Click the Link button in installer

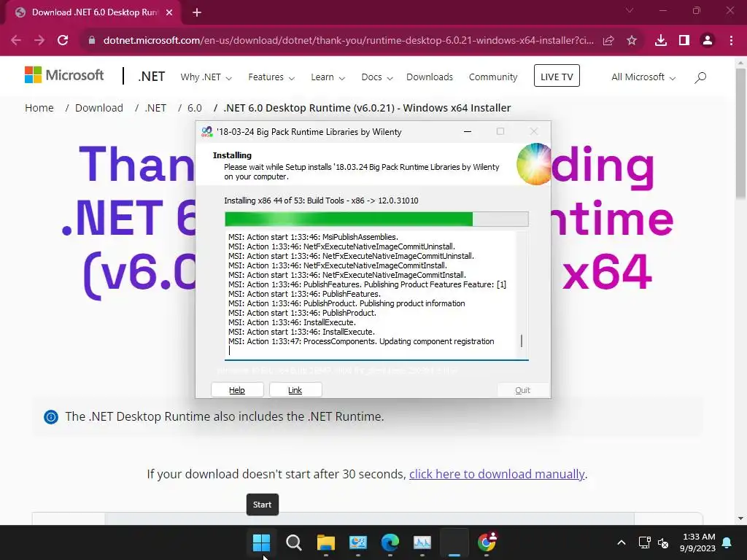tap(295, 390)
